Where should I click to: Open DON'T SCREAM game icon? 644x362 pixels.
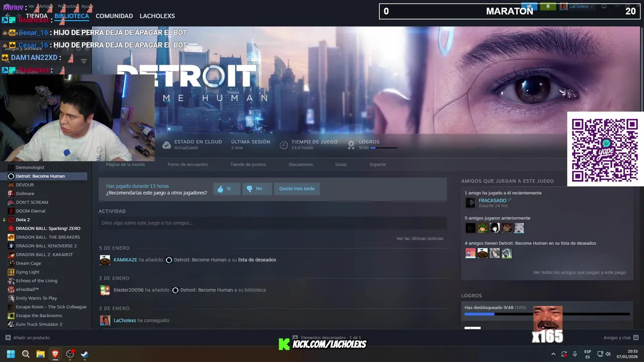point(11,202)
